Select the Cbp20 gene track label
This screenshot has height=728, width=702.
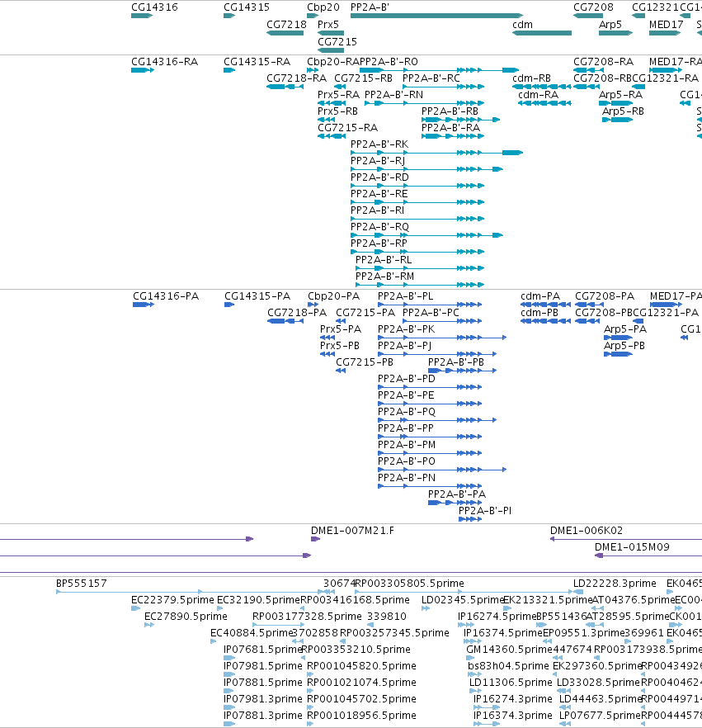click(323, 7)
